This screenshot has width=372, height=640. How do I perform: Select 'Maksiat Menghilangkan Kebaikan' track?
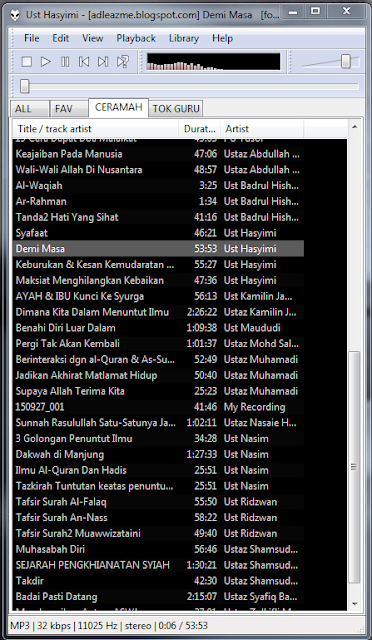[x=158, y=280]
